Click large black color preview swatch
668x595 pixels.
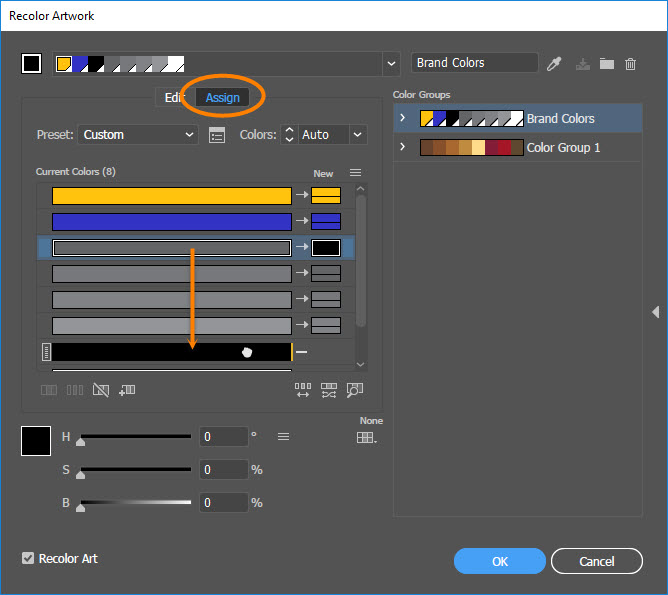tap(36, 441)
